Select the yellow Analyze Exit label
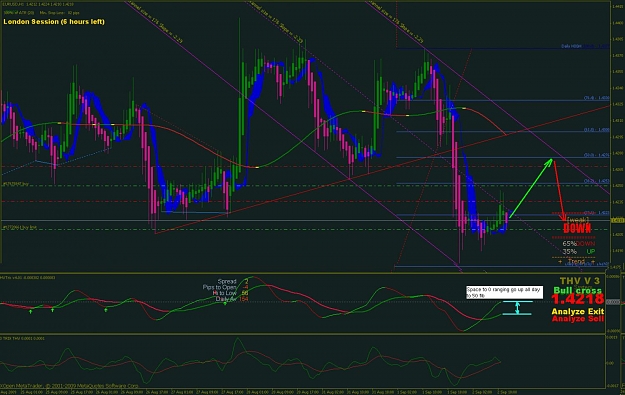 [x=578, y=311]
